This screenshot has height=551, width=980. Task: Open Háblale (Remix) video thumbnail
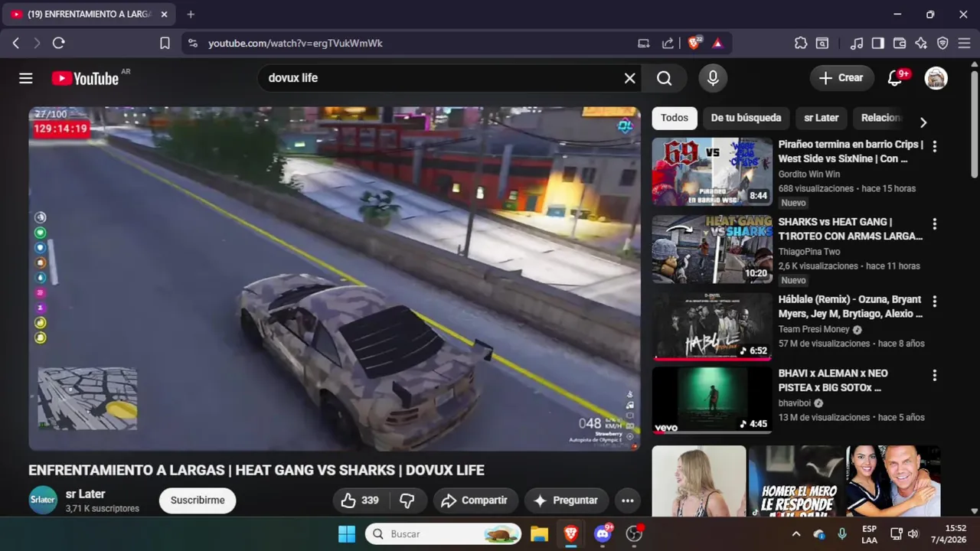pyautogui.click(x=712, y=327)
